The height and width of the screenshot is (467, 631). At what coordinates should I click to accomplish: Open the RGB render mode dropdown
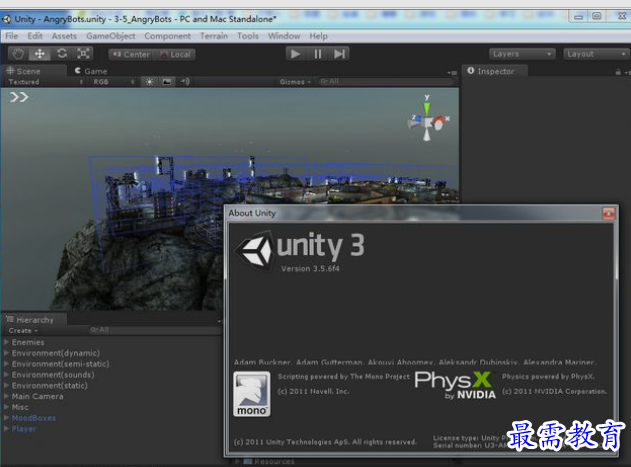[x=113, y=82]
